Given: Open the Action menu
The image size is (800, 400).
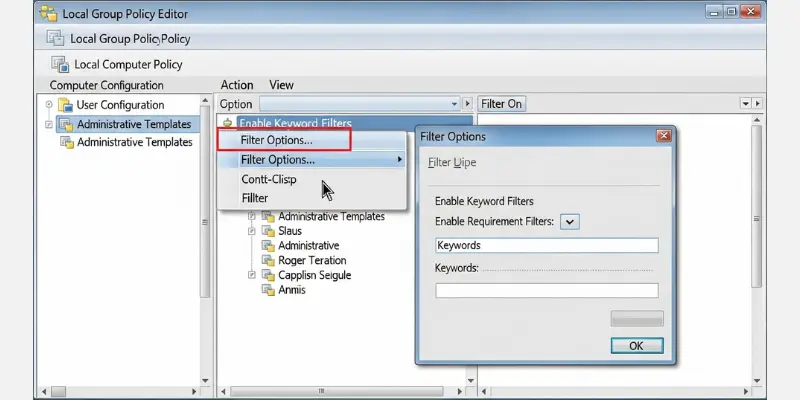Looking at the screenshot, I should pos(237,85).
